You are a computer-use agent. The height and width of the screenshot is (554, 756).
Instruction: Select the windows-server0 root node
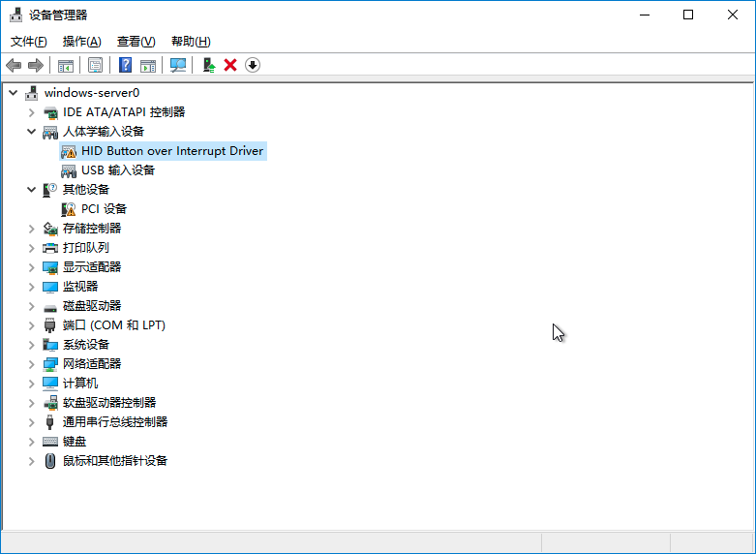click(x=91, y=93)
